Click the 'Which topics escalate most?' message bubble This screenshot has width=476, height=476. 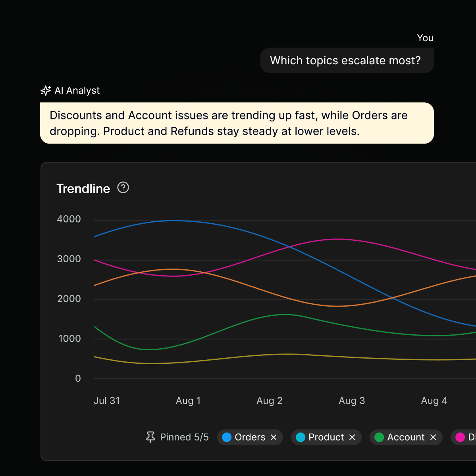347,60
